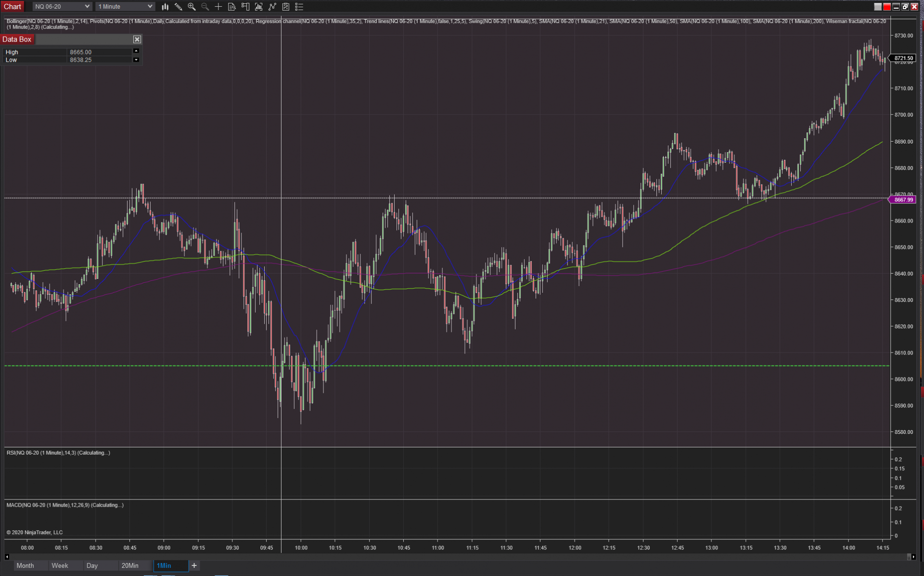Click the zoom out magnifier icon
Screen dimensions: 924x576
tap(205, 7)
